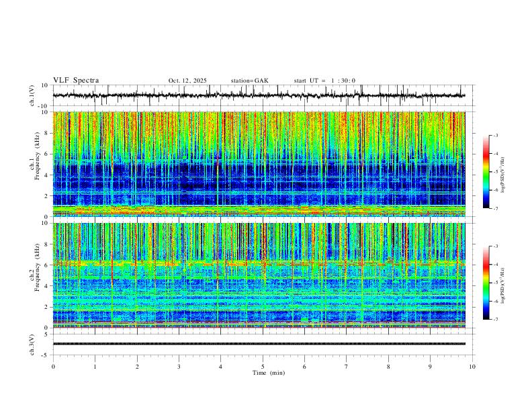532x411 pixels.
Task: Select the date text "Oct. 12, 2025"
Action: tap(187, 81)
